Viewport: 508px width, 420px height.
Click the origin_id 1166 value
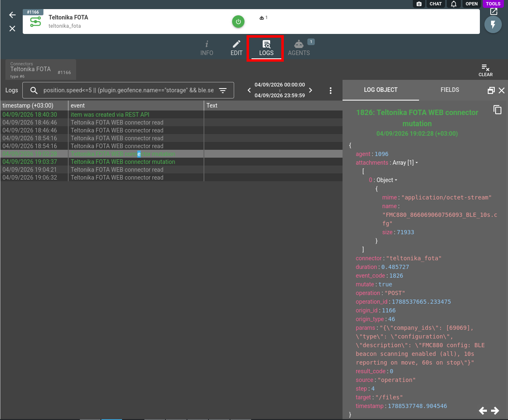click(x=389, y=310)
